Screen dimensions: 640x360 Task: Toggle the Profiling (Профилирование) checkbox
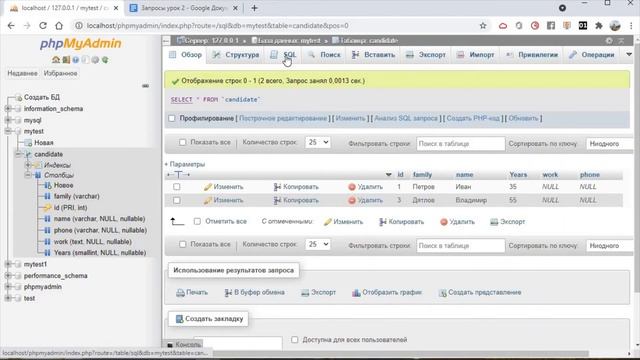(x=172, y=118)
